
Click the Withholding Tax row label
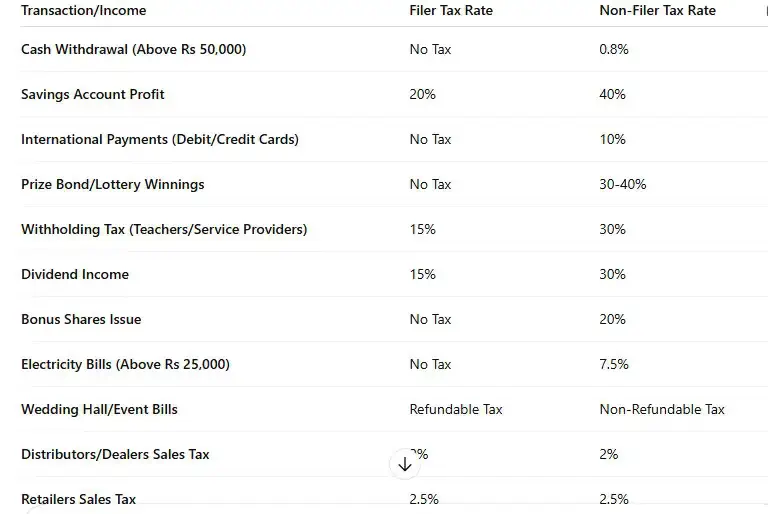pos(164,229)
